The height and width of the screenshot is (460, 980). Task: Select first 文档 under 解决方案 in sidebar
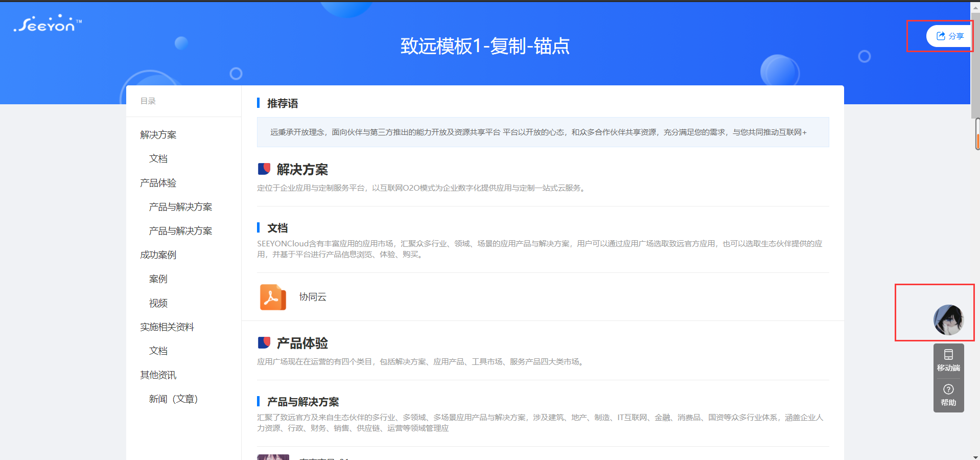click(x=158, y=159)
